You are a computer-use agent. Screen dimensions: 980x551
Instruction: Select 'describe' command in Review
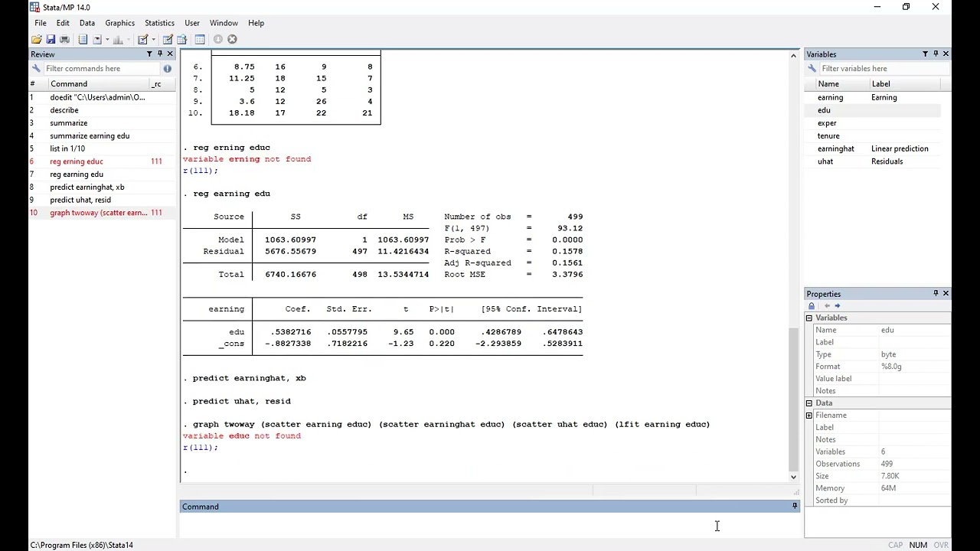click(101, 110)
